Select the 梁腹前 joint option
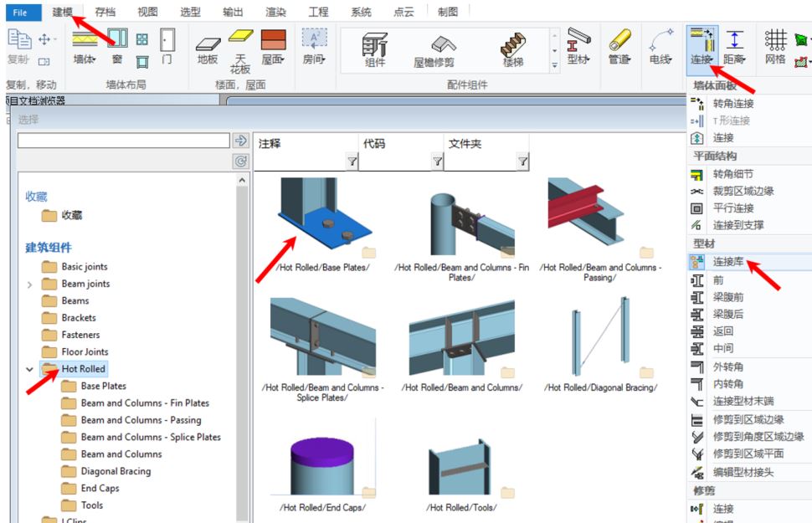The width and height of the screenshot is (812, 523). [x=727, y=297]
